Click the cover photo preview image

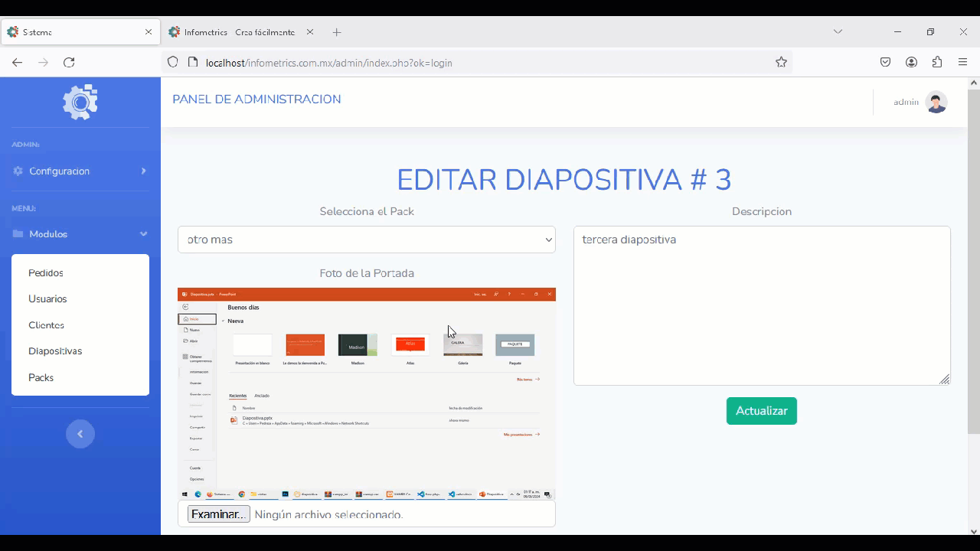tap(367, 393)
